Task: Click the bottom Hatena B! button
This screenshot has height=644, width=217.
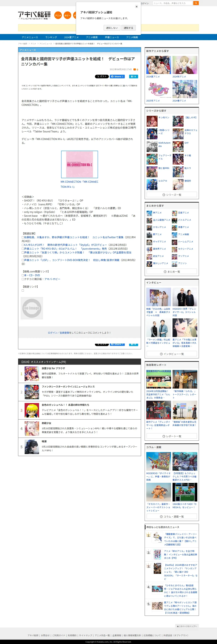Action: [133, 344]
